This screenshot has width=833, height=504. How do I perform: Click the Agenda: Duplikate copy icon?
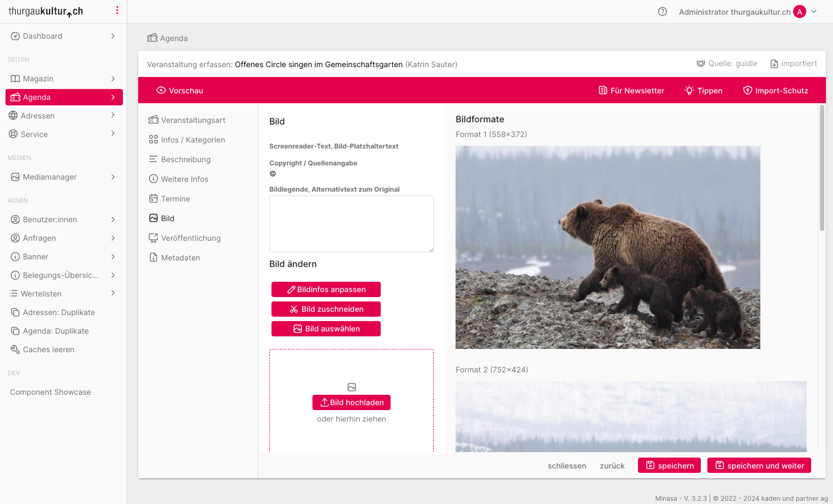(x=15, y=331)
